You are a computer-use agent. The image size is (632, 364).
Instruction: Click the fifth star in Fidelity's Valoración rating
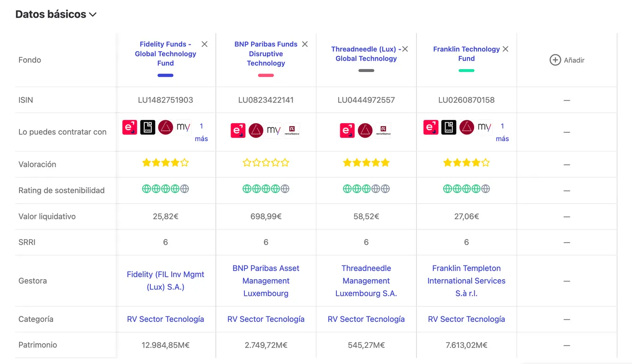(184, 162)
